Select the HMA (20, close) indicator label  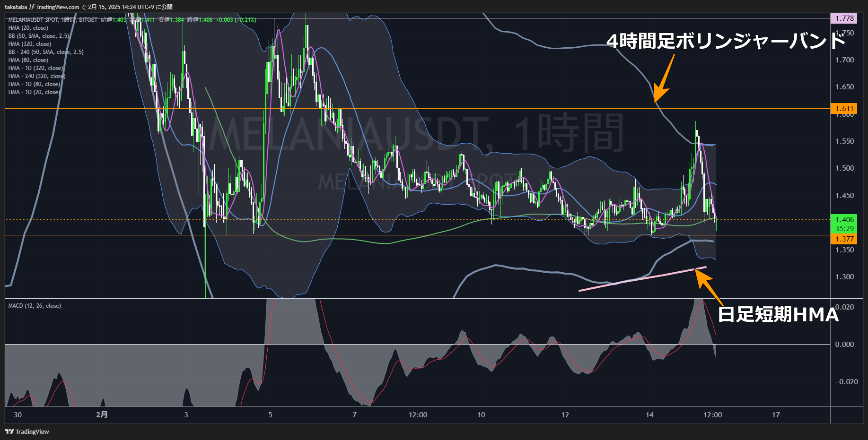pyautogui.click(x=28, y=28)
